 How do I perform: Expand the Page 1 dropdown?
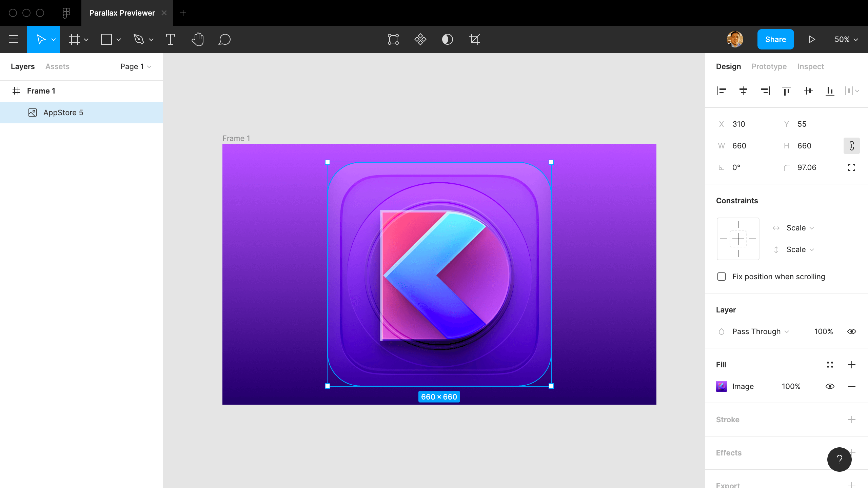point(136,66)
